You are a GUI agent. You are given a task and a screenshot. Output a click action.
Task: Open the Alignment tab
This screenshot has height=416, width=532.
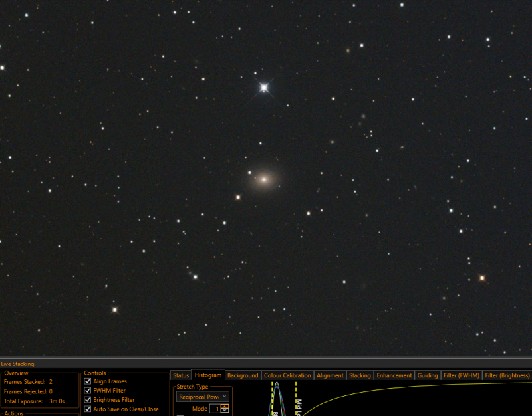(330, 375)
